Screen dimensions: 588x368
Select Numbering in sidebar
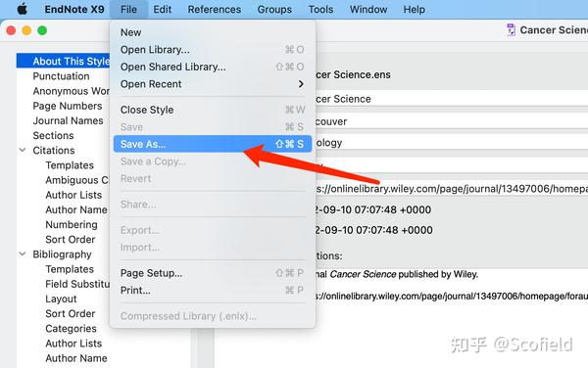tap(72, 225)
